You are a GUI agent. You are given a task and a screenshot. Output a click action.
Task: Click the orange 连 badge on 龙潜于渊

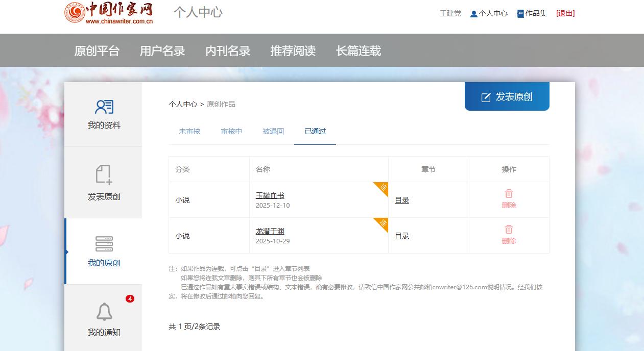(x=383, y=223)
